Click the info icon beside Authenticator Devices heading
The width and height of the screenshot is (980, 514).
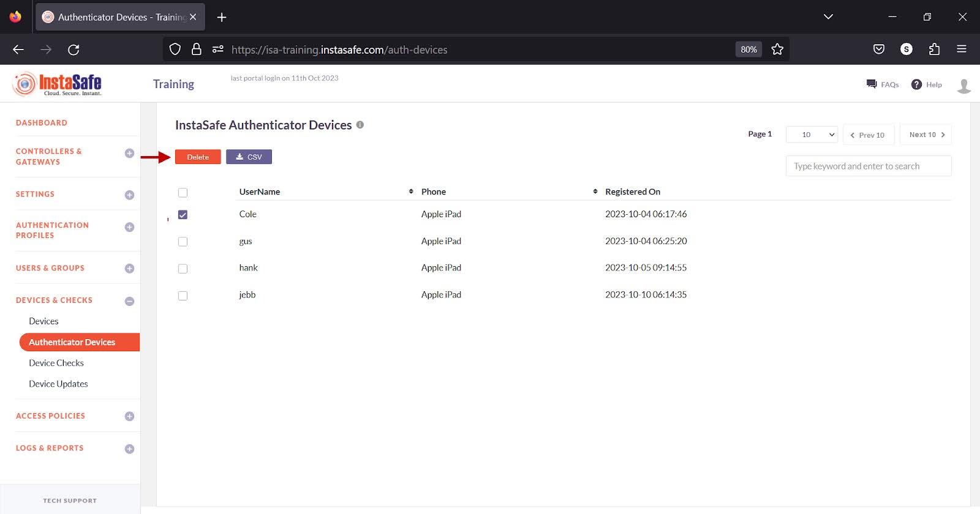[360, 125]
